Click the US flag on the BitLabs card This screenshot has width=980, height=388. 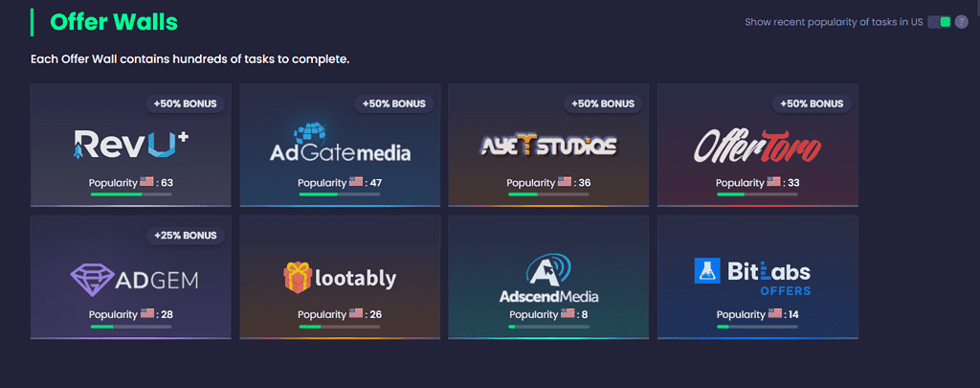coord(775,313)
